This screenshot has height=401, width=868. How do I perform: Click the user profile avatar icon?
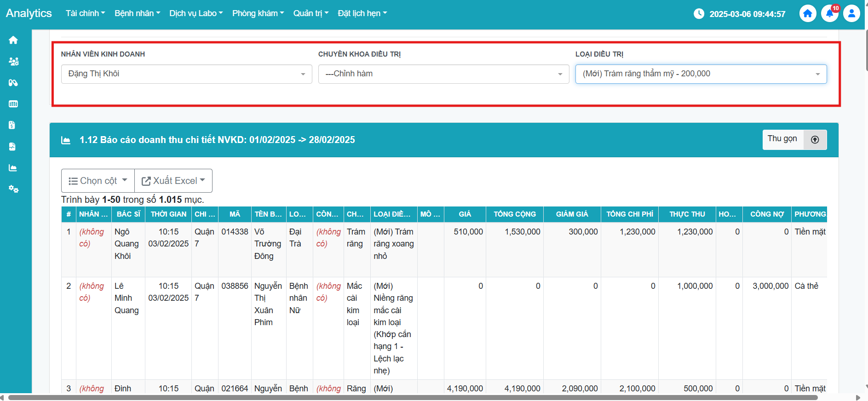click(851, 13)
